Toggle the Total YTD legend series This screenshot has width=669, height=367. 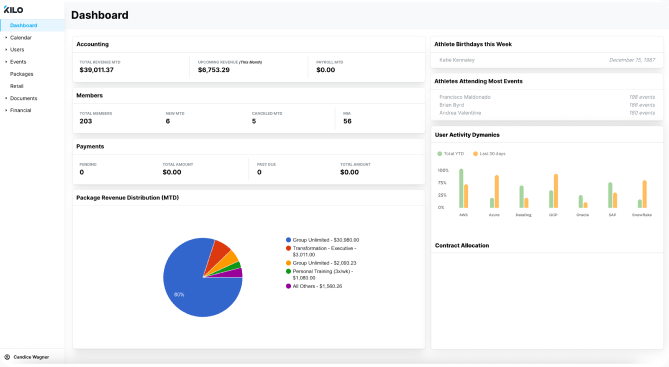coord(451,154)
